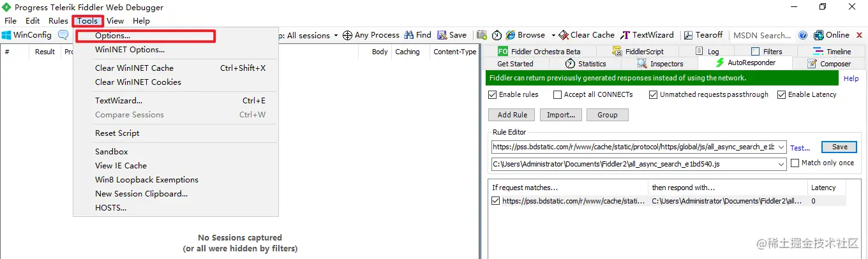This screenshot has height=259, width=868.
Task: Click the Find binoculars icon
Action: coord(409,35)
